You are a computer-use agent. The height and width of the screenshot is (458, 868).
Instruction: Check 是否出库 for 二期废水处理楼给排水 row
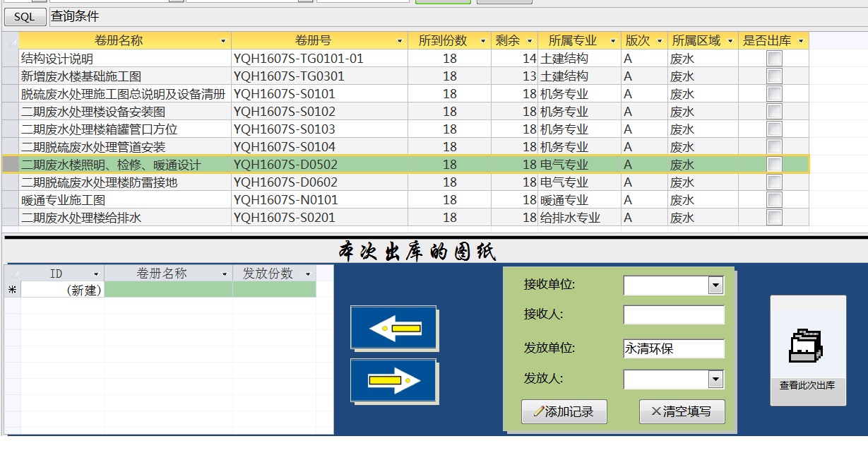[774, 218]
